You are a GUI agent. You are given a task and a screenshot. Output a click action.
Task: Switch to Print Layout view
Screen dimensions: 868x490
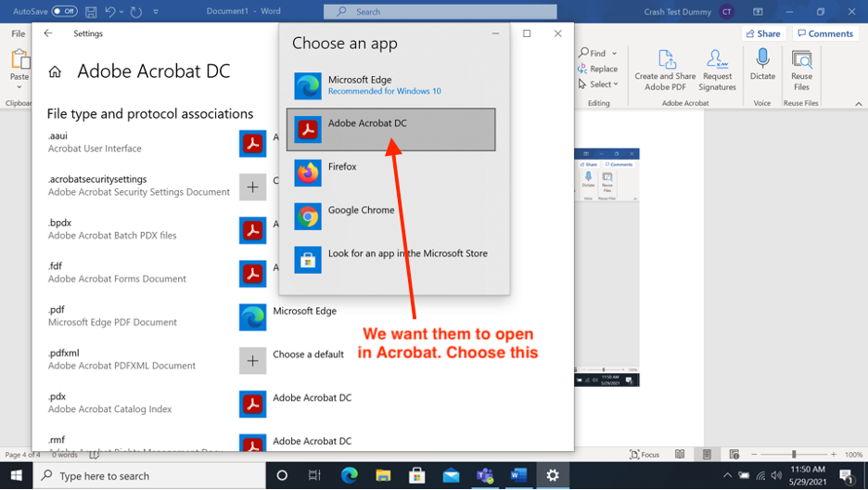tap(707, 455)
